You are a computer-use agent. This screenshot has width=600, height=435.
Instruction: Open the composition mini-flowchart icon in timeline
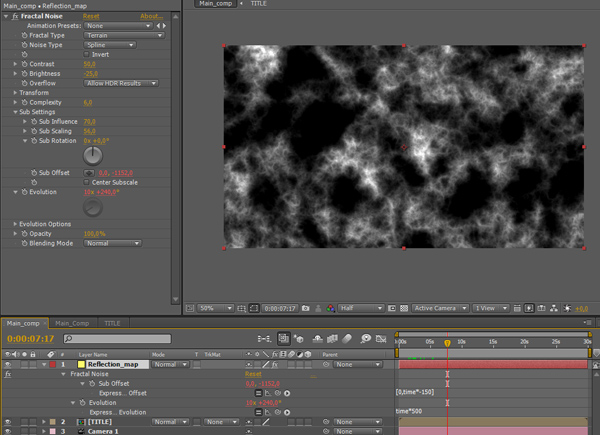click(x=264, y=339)
